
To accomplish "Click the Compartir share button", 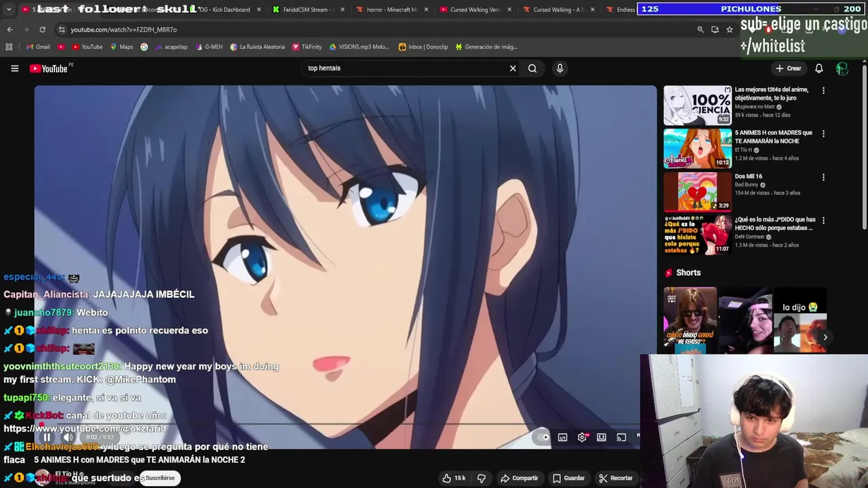I will [519, 478].
